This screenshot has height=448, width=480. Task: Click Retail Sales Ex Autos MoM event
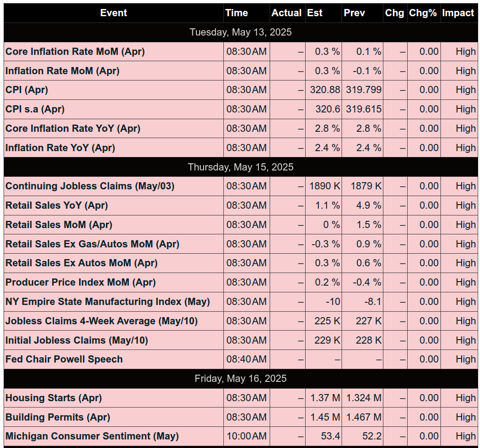(x=81, y=263)
